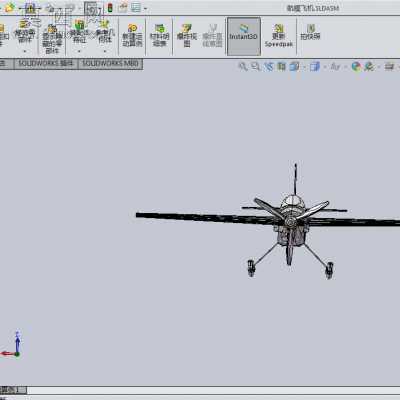Click the Explode Line Sketch (爆炸直线草图) tool

point(212,35)
